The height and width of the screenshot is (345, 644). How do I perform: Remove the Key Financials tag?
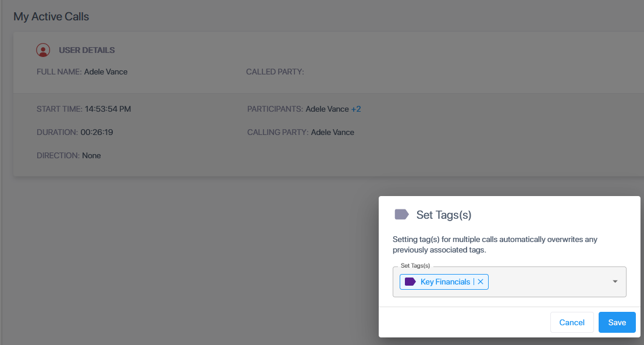(x=481, y=282)
